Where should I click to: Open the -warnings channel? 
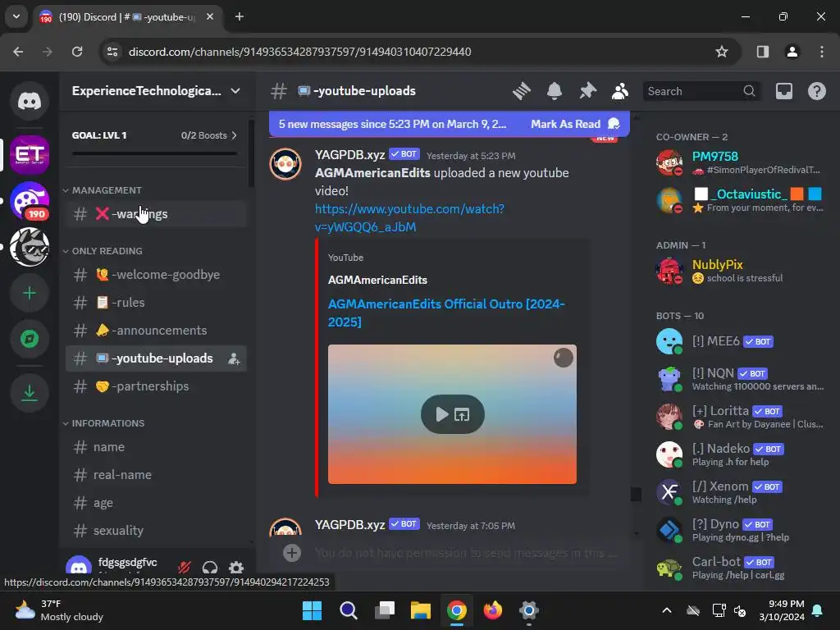pyautogui.click(x=156, y=214)
